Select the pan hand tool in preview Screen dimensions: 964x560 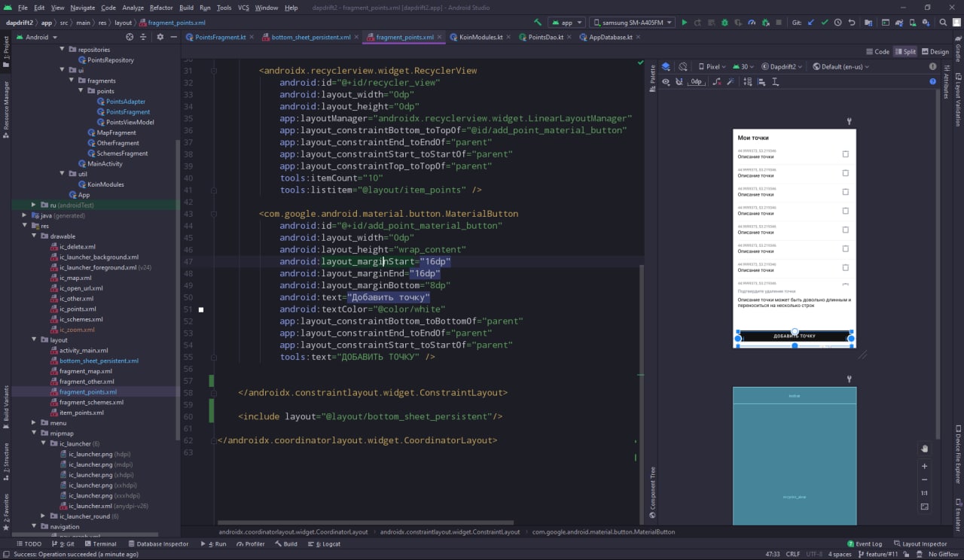click(x=925, y=449)
